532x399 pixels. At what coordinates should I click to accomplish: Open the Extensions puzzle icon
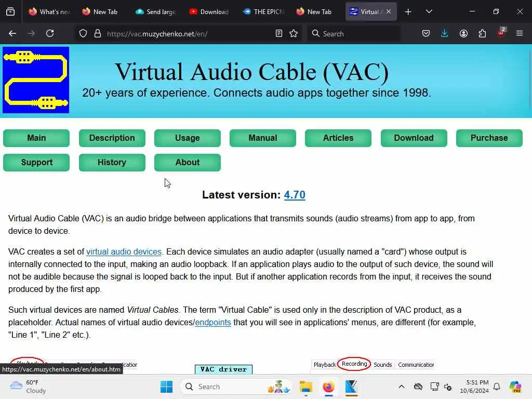point(482,34)
